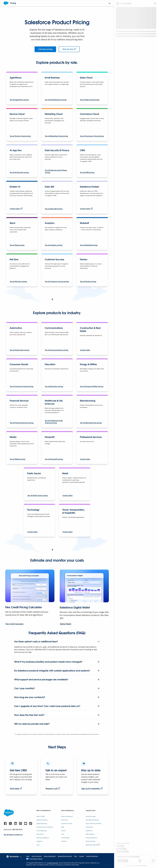The width and height of the screenshot is (158, 868).
Task: Click the Sign up for newsletter link
Action: pyautogui.click(x=92, y=788)
